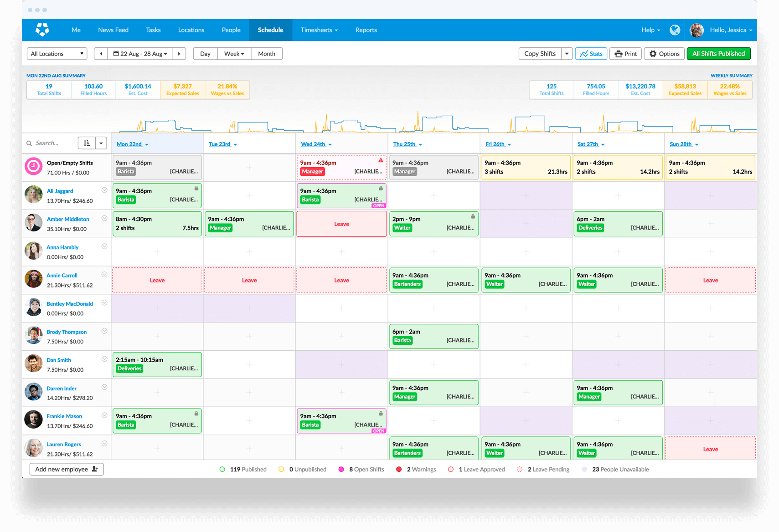Click the Open/Empty Shifts clock icon

click(33, 167)
